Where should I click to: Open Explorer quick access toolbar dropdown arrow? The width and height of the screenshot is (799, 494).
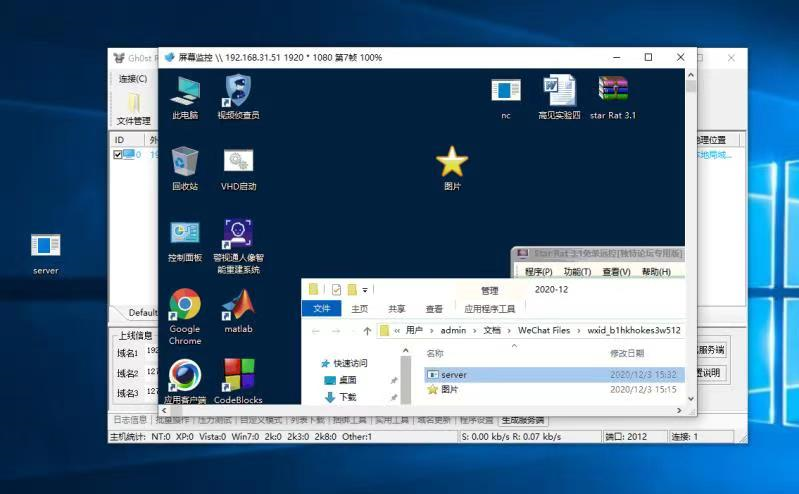pos(365,290)
